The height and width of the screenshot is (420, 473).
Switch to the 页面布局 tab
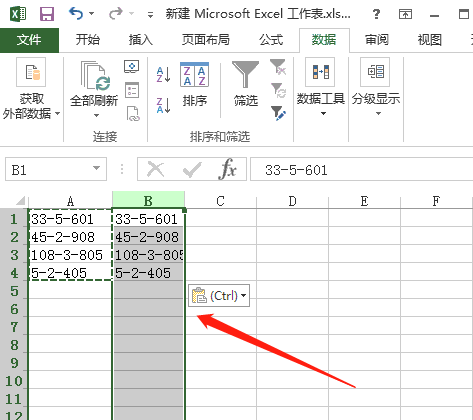click(206, 40)
